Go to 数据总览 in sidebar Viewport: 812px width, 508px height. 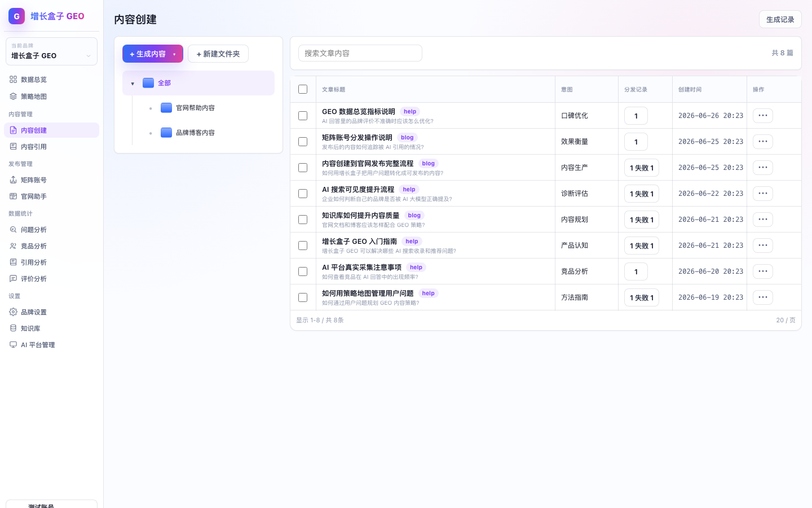point(51,80)
